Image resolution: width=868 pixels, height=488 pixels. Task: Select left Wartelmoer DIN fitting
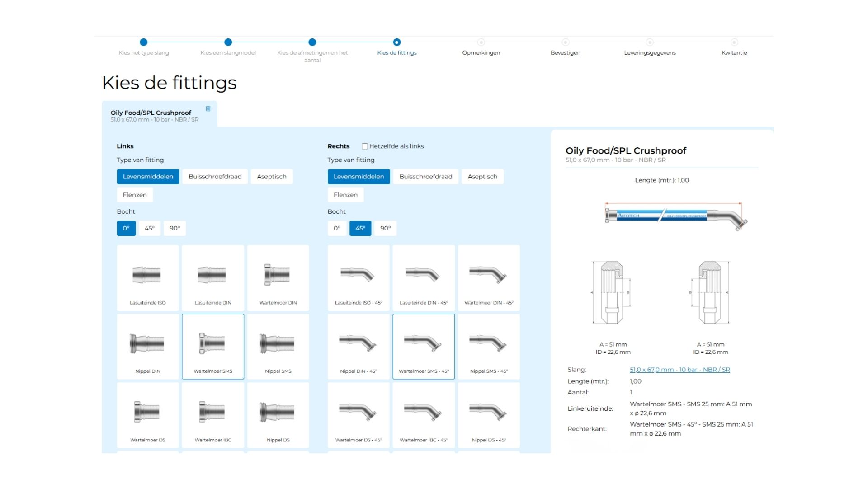(278, 278)
